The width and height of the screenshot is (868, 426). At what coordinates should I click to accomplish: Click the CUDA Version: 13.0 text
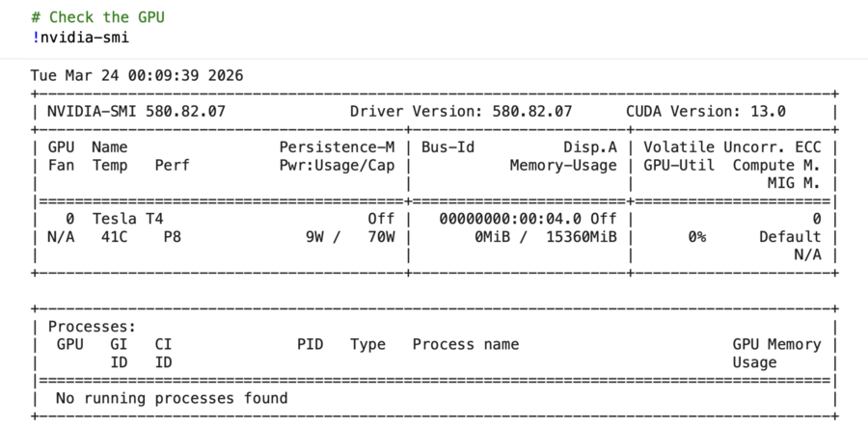pyautogui.click(x=706, y=112)
